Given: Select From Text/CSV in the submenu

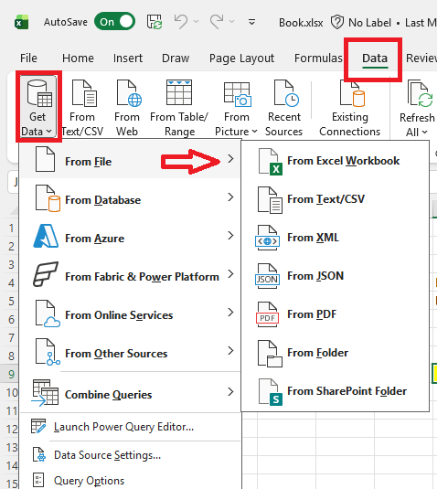Looking at the screenshot, I should click(x=336, y=199).
